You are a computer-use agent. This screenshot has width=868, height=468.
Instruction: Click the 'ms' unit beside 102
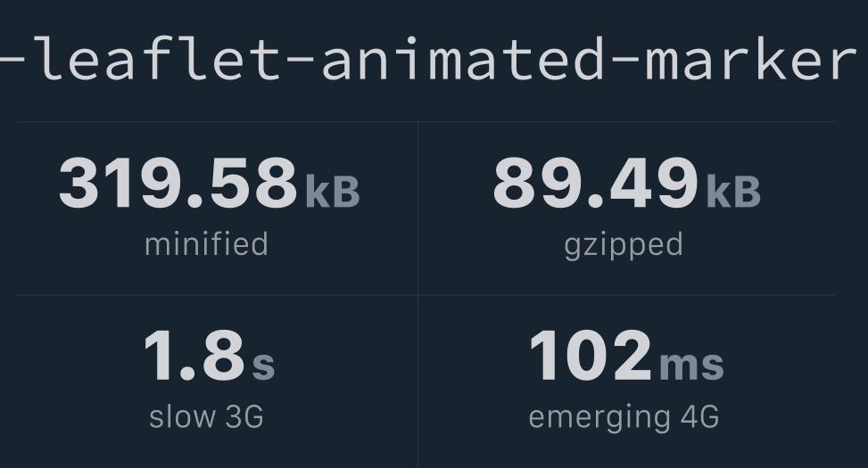pos(691,365)
